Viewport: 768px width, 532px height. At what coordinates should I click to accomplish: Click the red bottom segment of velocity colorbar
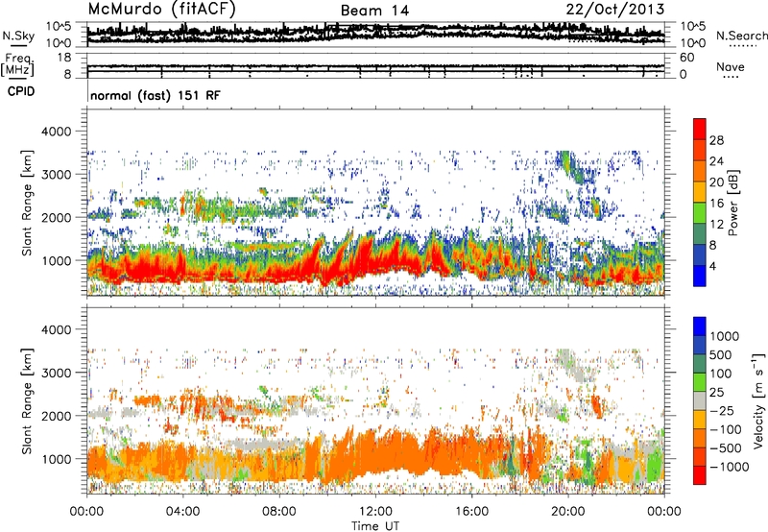[x=700, y=475]
